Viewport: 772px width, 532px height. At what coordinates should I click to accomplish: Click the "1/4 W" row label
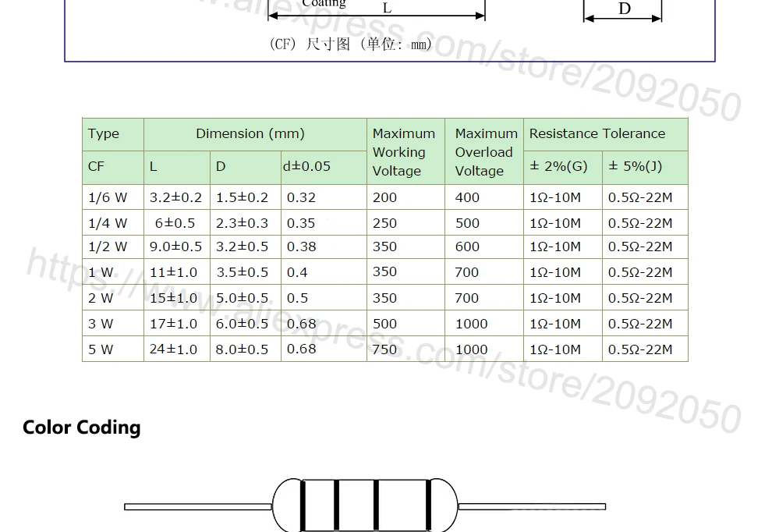[102, 222]
